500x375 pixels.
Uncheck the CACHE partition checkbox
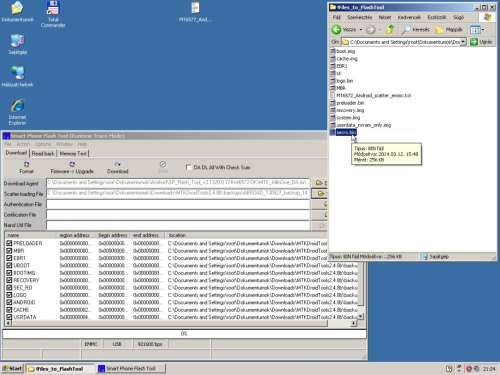click(9, 310)
